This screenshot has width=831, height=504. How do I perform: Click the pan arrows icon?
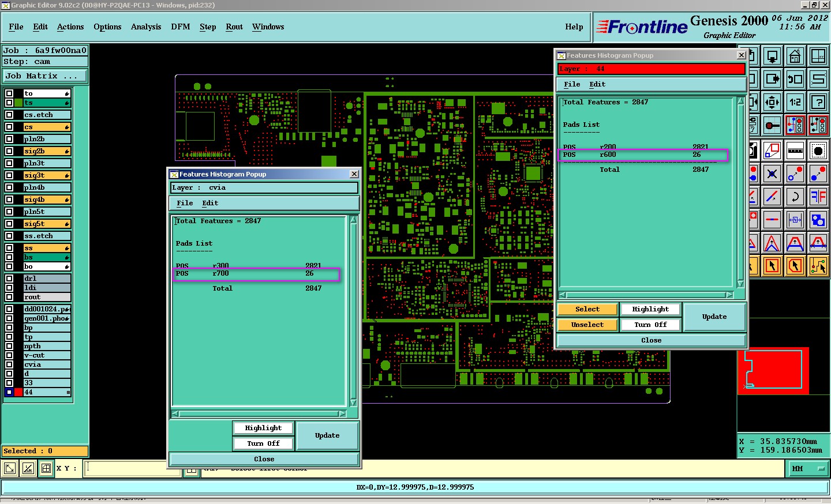772,102
